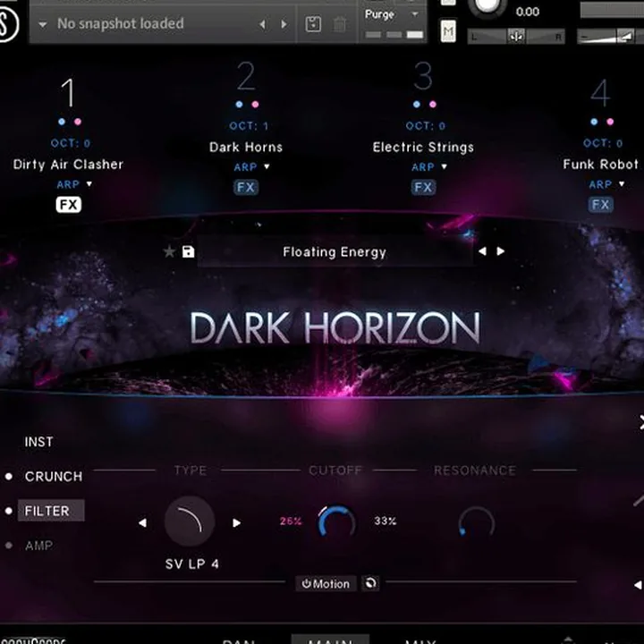Toggle the blue dot under layer 3

click(x=417, y=105)
